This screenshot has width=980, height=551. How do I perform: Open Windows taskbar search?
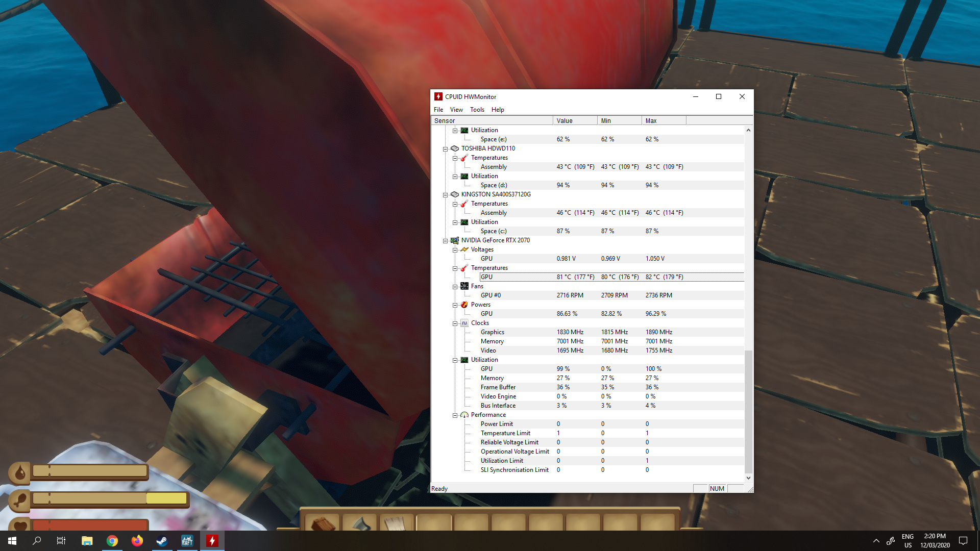pyautogui.click(x=37, y=541)
